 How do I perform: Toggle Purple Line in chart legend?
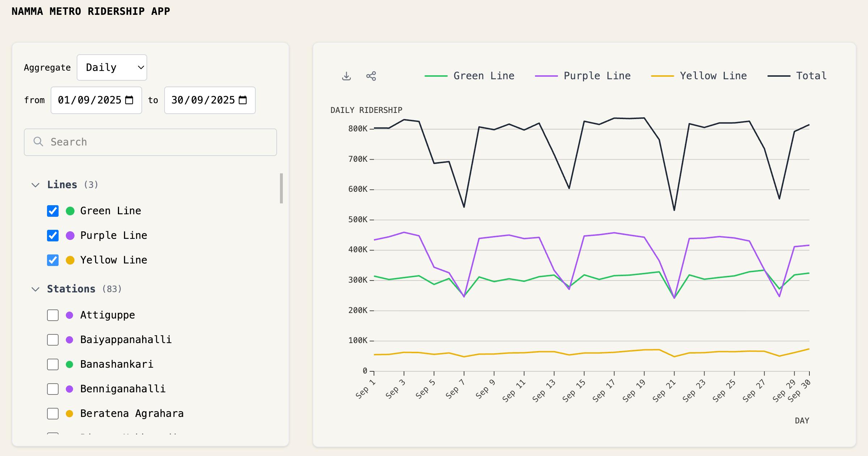[583, 76]
